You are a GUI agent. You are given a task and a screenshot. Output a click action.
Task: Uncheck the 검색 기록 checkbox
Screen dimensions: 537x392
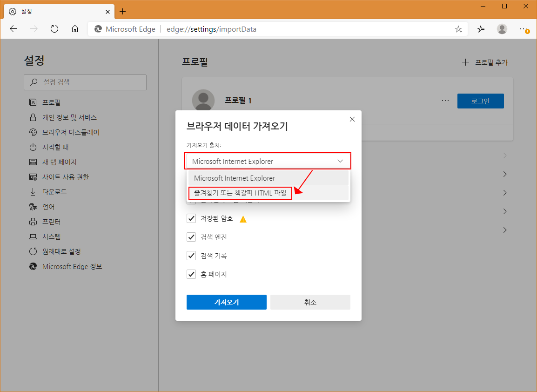pyautogui.click(x=191, y=255)
